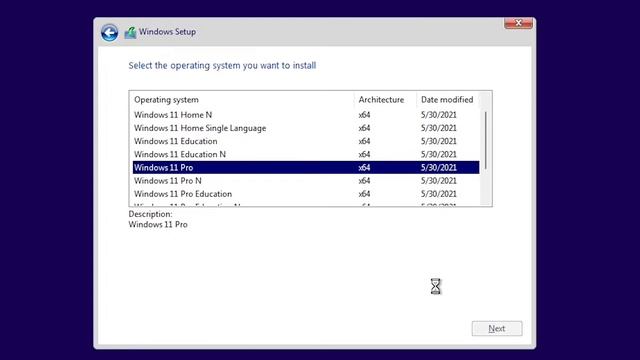
Task: Select Windows 11 Home N row
Action: tap(306, 115)
